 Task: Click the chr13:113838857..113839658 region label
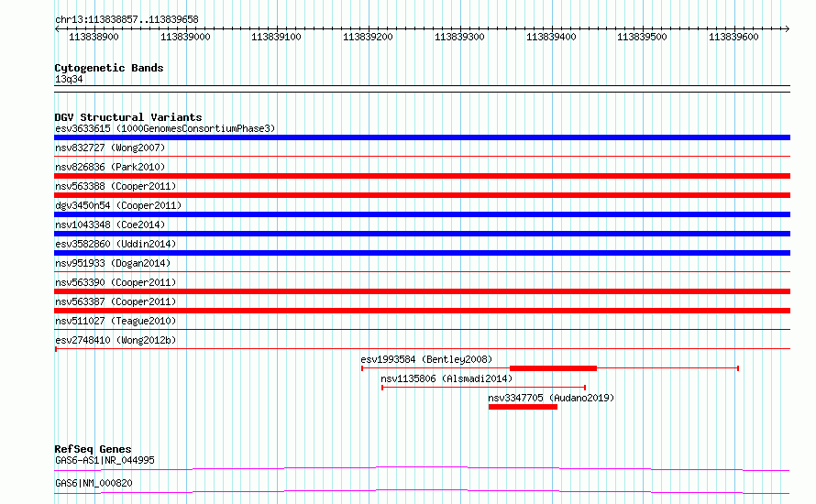(x=127, y=20)
